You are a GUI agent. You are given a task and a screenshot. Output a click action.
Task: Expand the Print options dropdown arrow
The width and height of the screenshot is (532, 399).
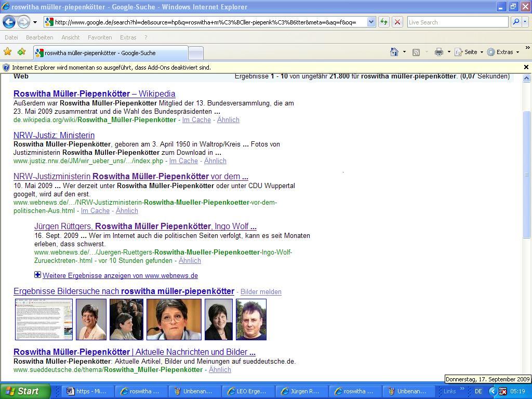coord(449,52)
